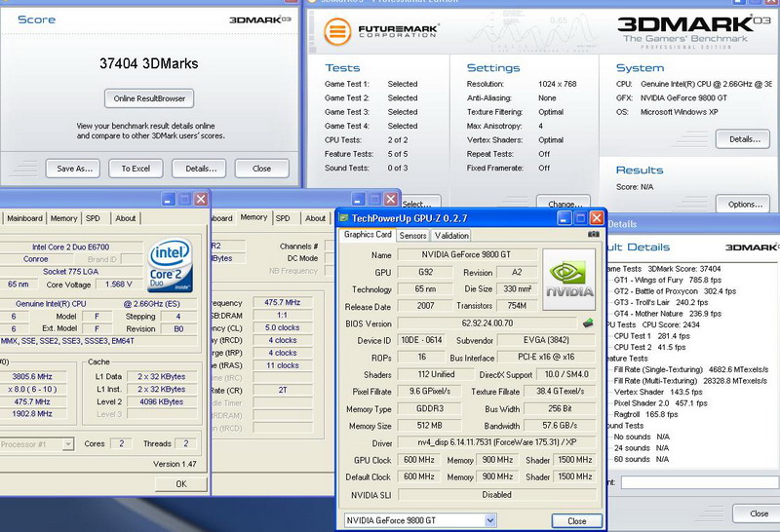Open the Mainboard tab in front CPU-Z window

(x=24, y=218)
